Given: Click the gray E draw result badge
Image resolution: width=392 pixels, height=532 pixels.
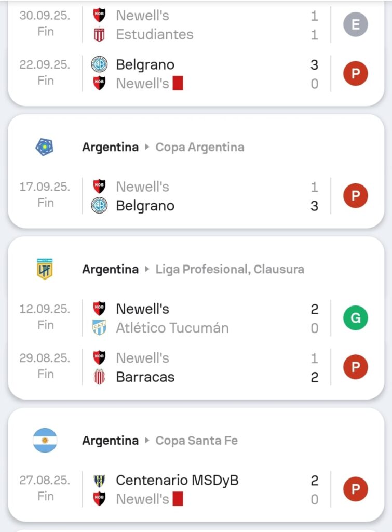Looking at the screenshot, I should point(356,24).
